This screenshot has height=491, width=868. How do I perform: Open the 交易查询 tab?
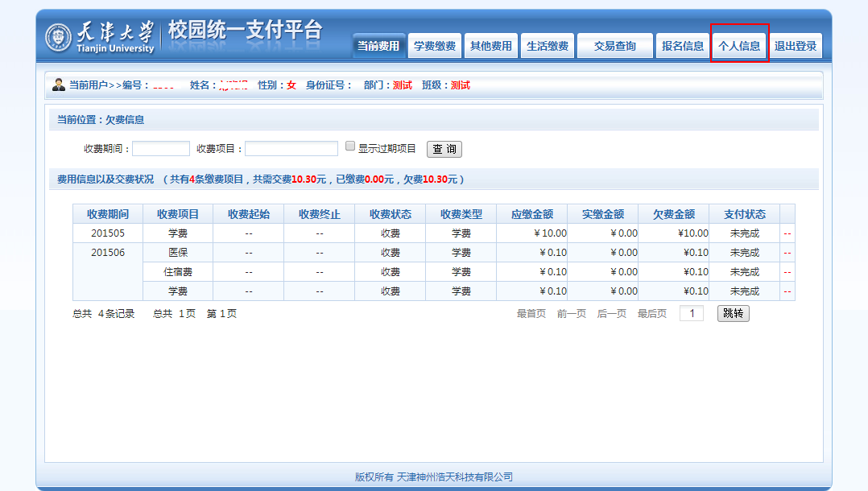[615, 46]
